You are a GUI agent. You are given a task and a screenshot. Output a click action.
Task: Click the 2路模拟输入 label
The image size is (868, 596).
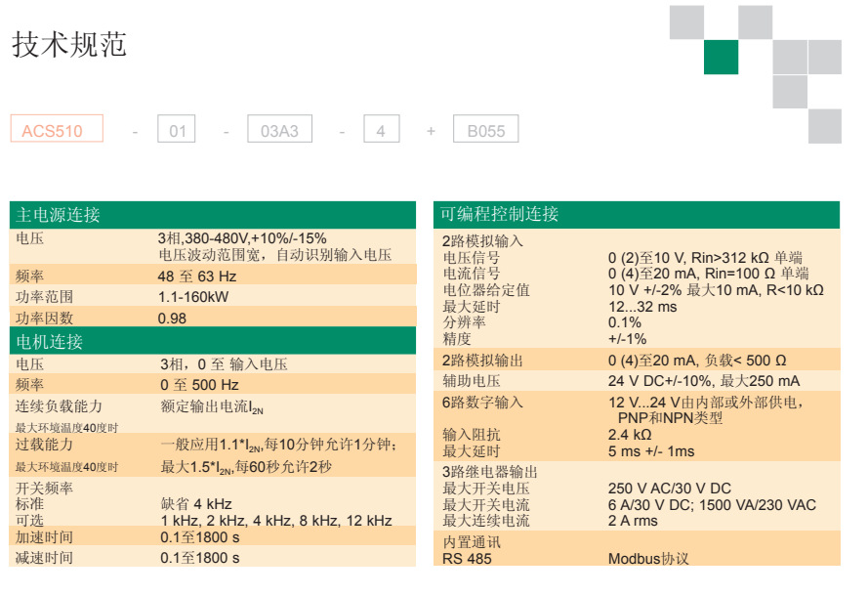click(x=482, y=241)
